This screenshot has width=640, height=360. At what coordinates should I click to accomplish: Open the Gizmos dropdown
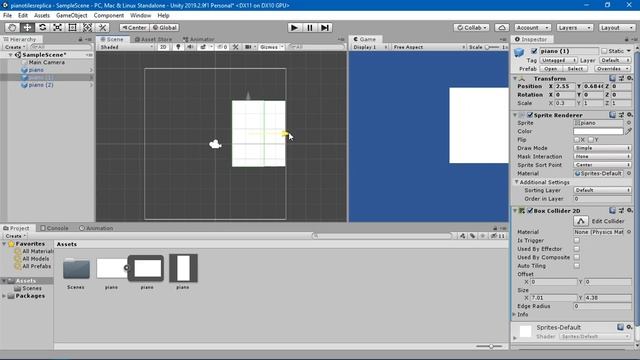click(272, 47)
